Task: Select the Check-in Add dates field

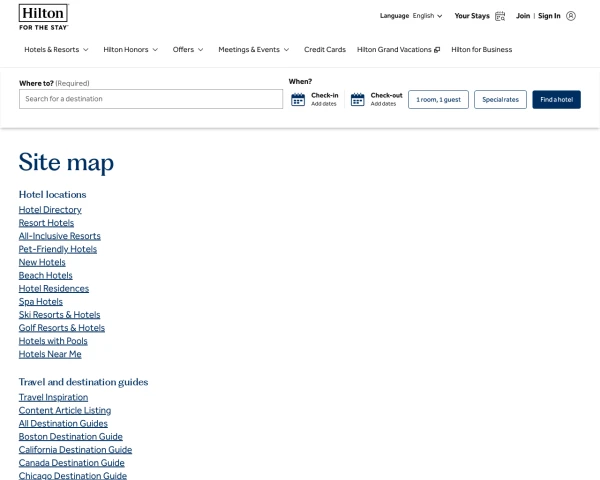Action: pos(315,100)
